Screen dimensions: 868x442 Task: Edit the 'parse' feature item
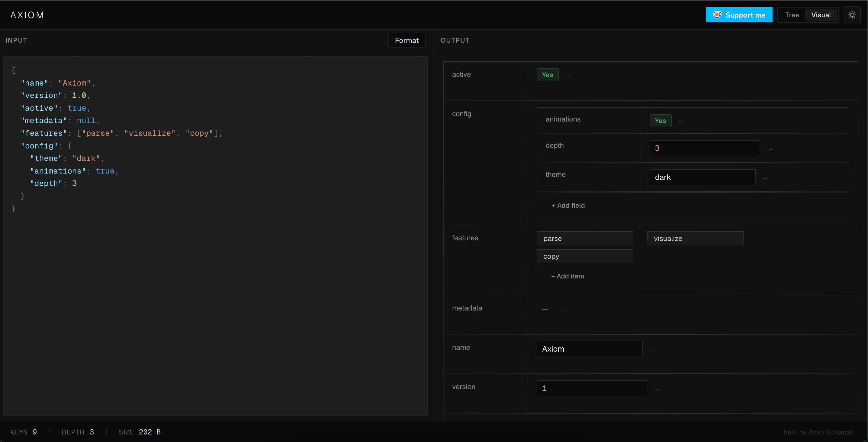(x=585, y=239)
